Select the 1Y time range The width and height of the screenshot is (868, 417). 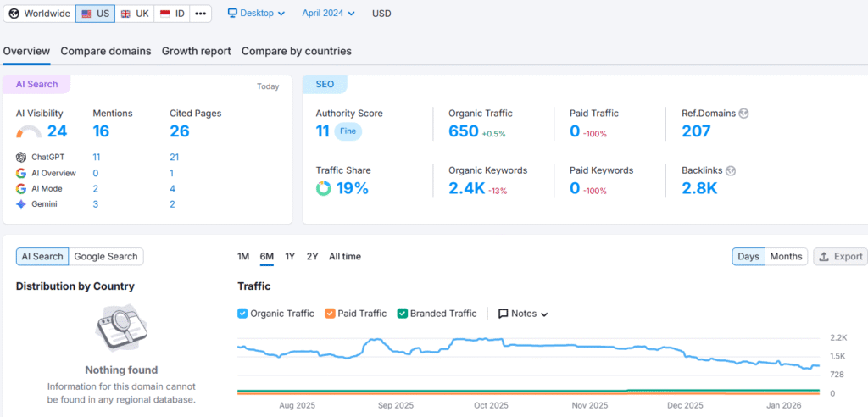(x=290, y=257)
